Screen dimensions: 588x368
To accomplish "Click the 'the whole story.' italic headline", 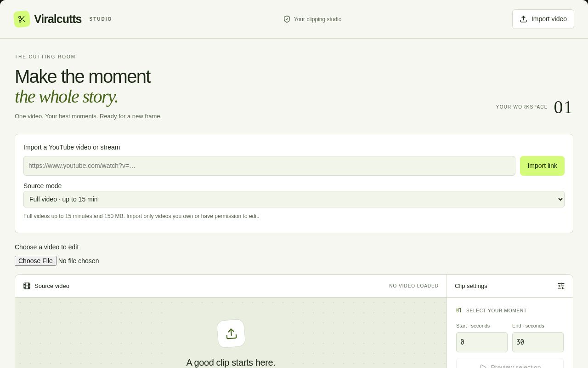I will coord(67,97).
